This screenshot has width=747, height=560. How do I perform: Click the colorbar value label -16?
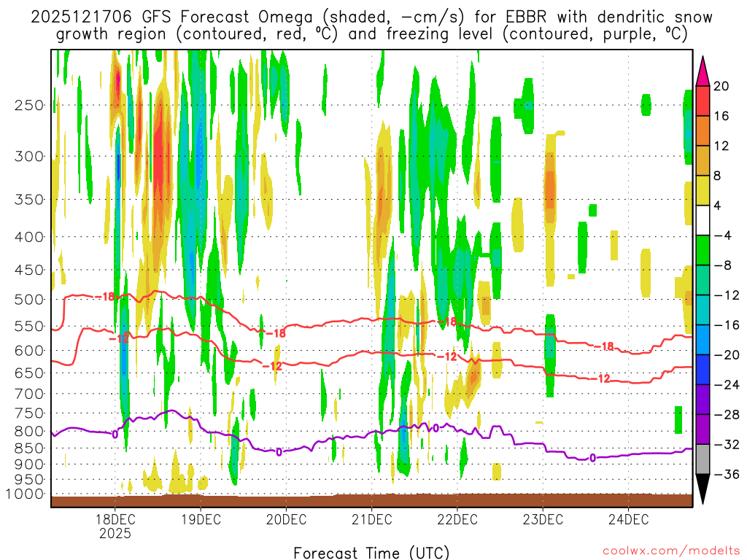point(727,325)
